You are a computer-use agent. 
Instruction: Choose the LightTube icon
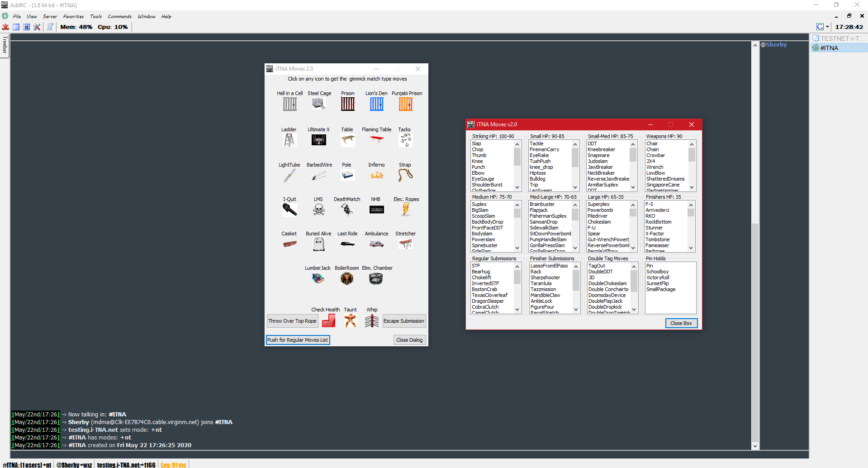coord(289,175)
